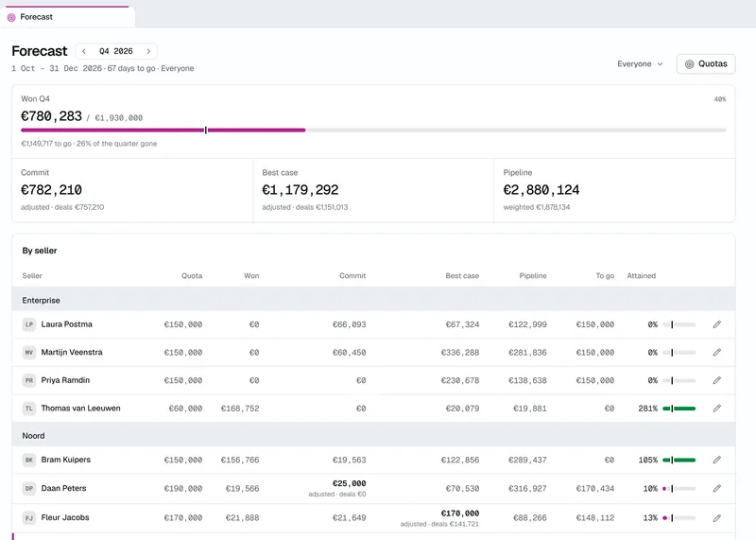Click the Pipeline column header
Viewport: 756px width, 540px height.
coord(533,275)
